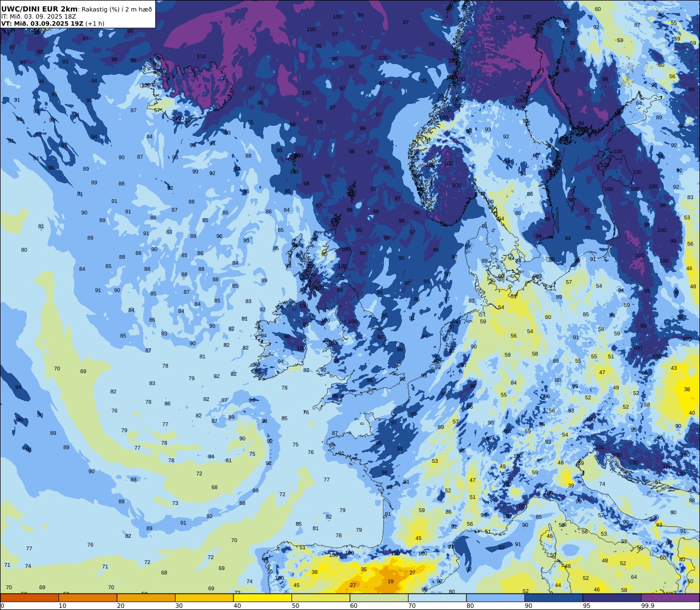The image size is (700, 610).
Task: Click the "VT: Mið. 03.09.2025 19Z" valid time
Action: (x=42, y=24)
